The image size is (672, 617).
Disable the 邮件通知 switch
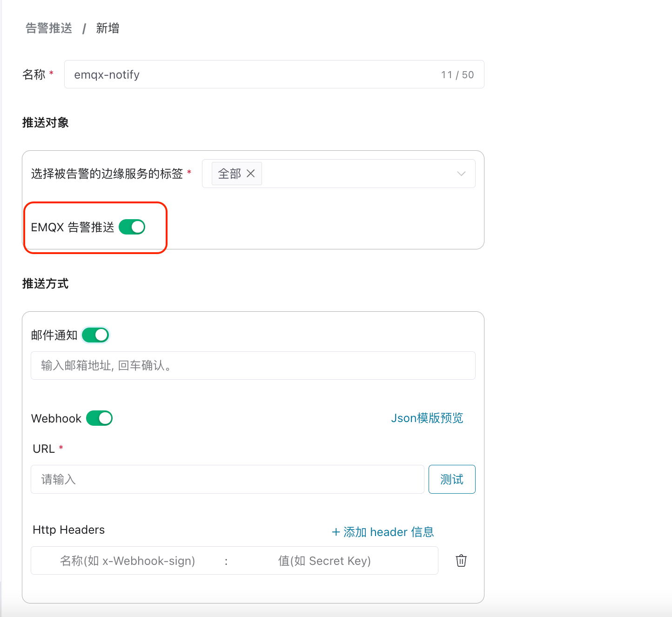pyautogui.click(x=95, y=335)
